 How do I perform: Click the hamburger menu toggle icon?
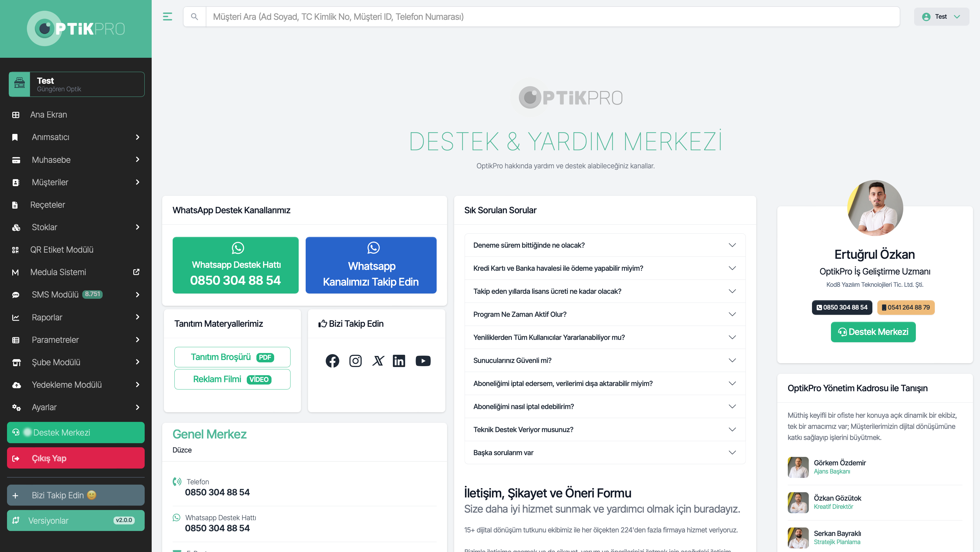[167, 17]
